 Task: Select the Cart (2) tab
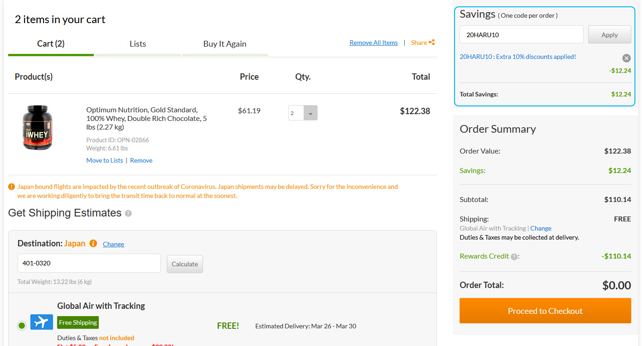click(51, 44)
